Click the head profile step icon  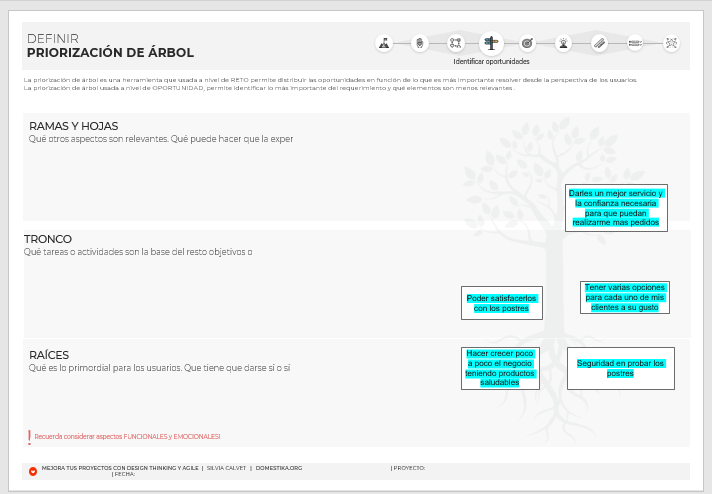tap(420, 44)
